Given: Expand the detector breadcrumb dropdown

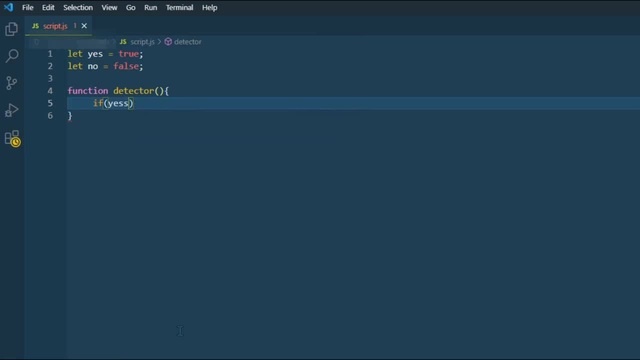Looking at the screenshot, I should tap(188, 42).
